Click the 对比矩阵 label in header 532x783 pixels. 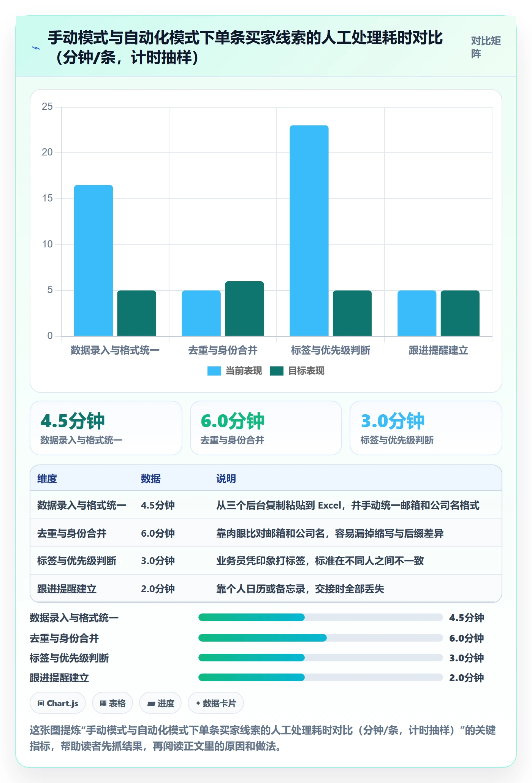point(486,47)
